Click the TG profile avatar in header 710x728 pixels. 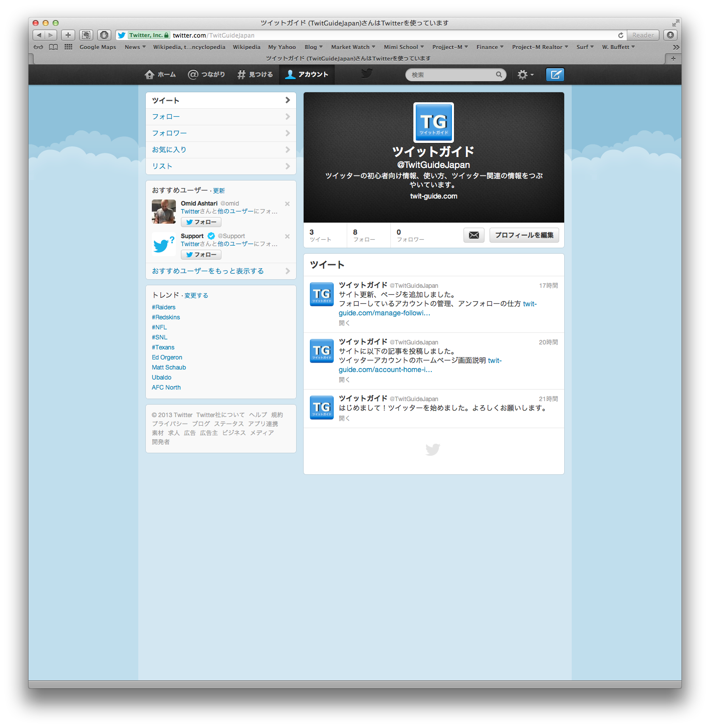(433, 122)
